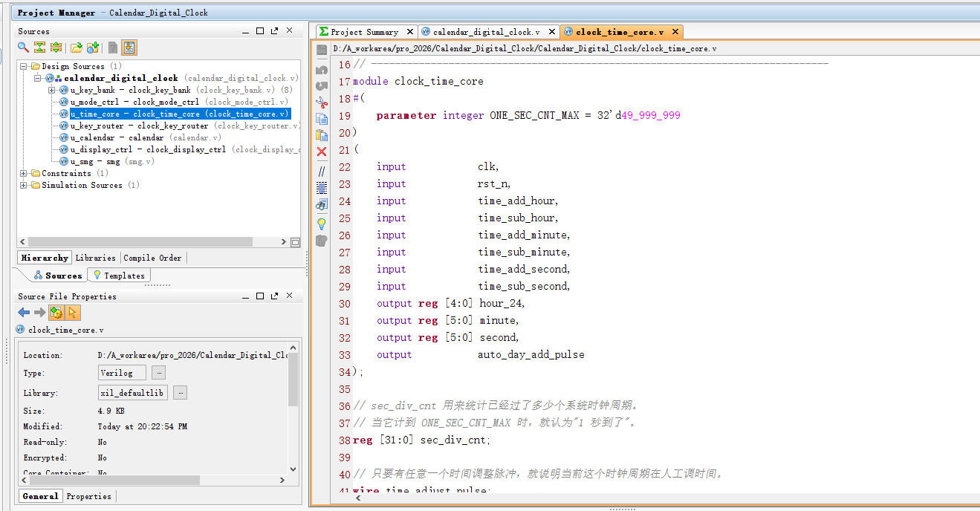The width and height of the screenshot is (980, 511).
Task: Click the scroll-down arrow in properties panel
Action: click(x=293, y=469)
